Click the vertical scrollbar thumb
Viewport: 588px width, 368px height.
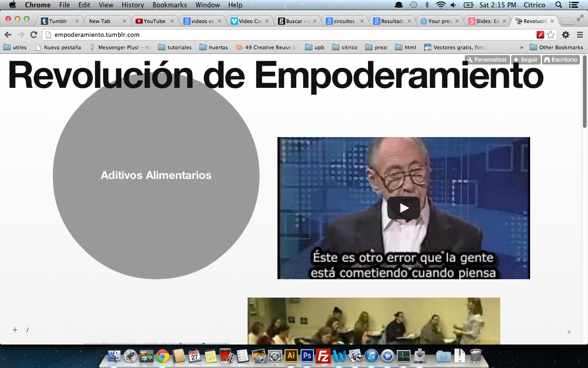coord(585,92)
